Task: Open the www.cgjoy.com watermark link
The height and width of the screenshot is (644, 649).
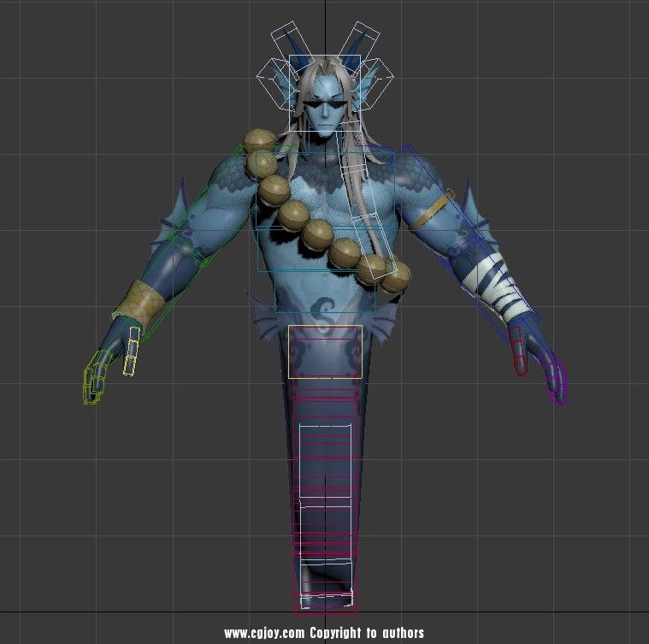Action: pyautogui.click(x=263, y=633)
